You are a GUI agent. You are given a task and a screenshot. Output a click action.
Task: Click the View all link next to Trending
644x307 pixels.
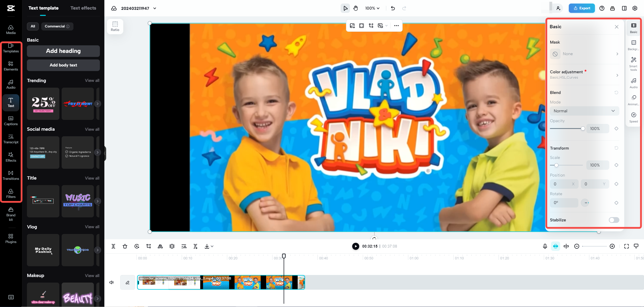pos(92,80)
